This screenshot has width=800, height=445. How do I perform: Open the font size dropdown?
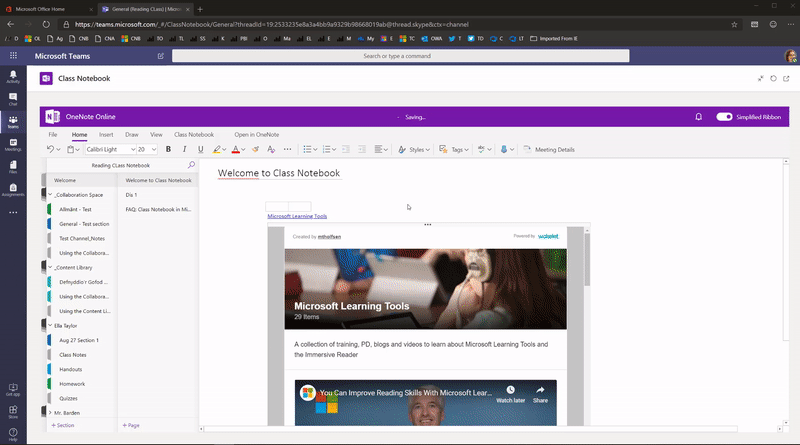(154, 150)
